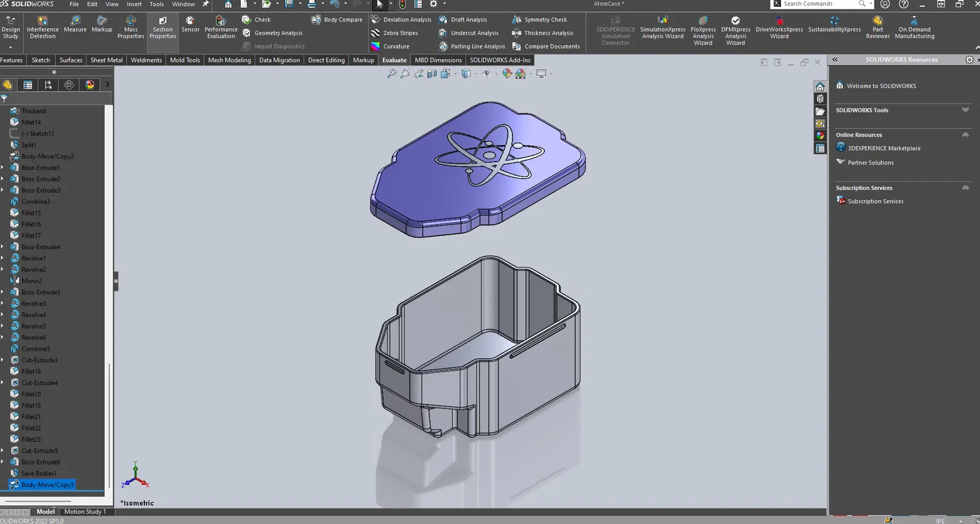Open the DisplayManager tab icon

pyautogui.click(x=90, y=85)
